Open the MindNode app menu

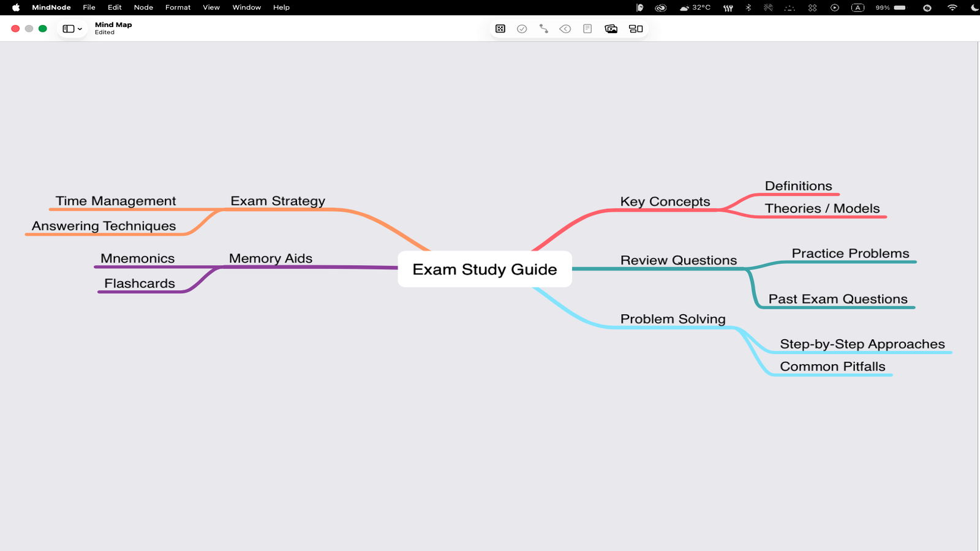pos(51,7)
